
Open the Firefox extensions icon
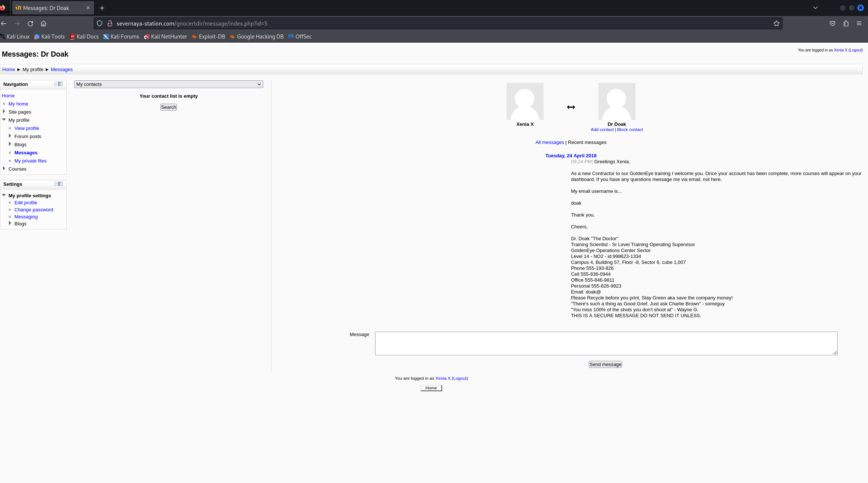point(846,24)
